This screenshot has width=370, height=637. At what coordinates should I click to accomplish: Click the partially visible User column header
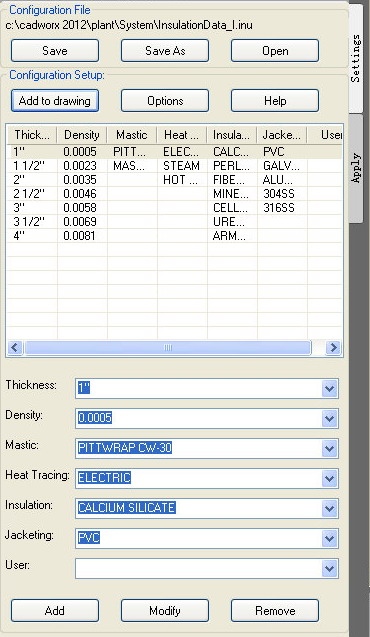pos(325,134)
